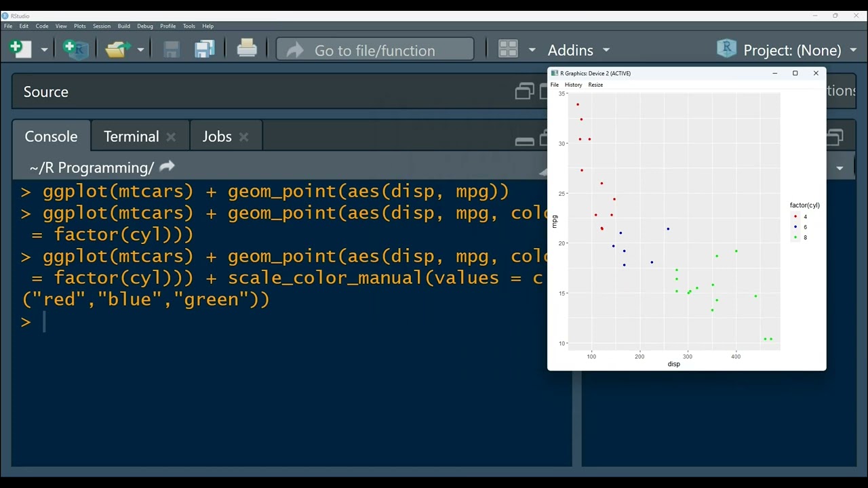Restore the right-side pane behind graphics window
This screenshot has height=488, width=868.
(x=835, y=137)
